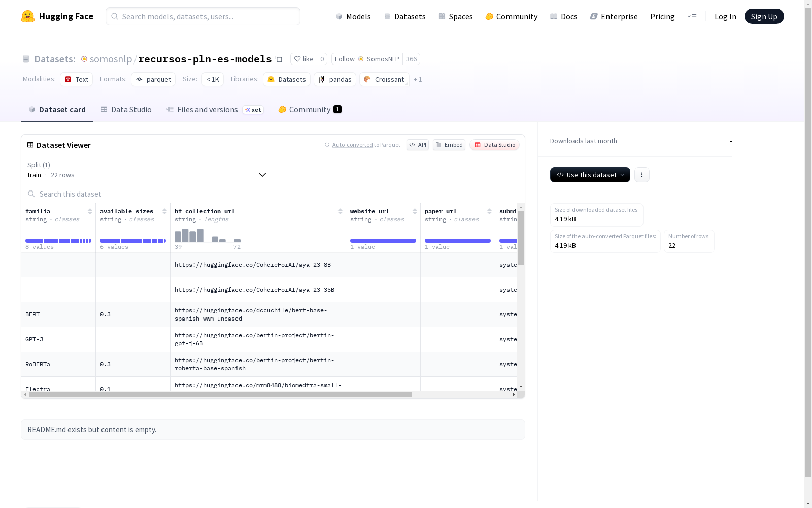Click the < 1K size tag

pyautogui.click(x=213, y=79)
